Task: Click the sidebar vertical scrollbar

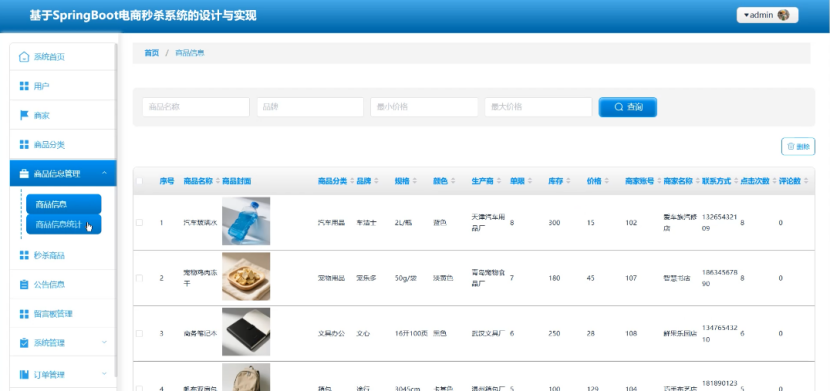Action: tap(116, 209)
